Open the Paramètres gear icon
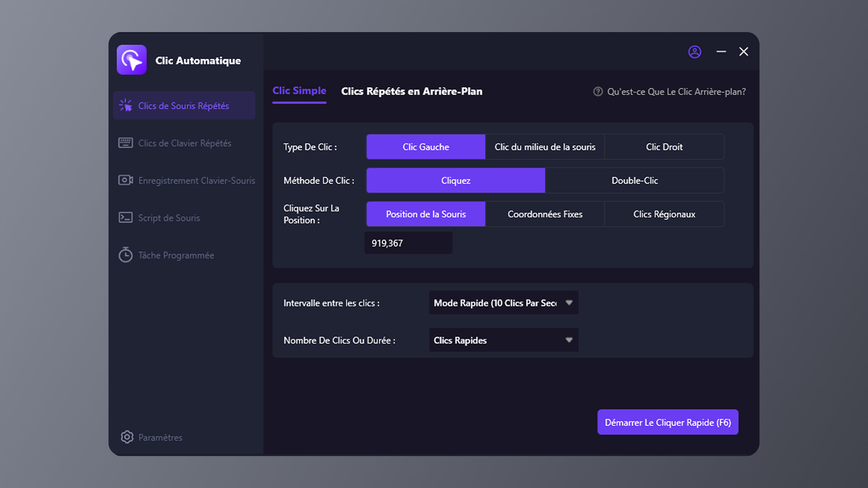The height and width of the screenshot is (488, 868). 127,437
